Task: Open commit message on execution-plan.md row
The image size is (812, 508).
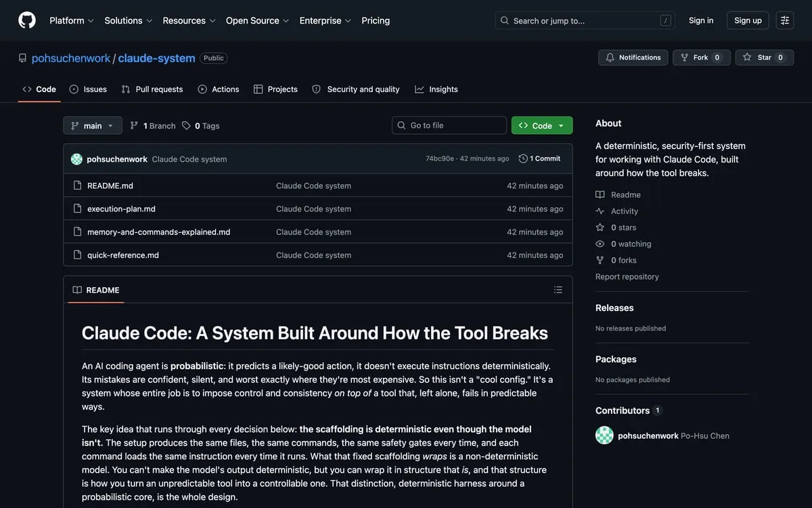Action: 313,209
